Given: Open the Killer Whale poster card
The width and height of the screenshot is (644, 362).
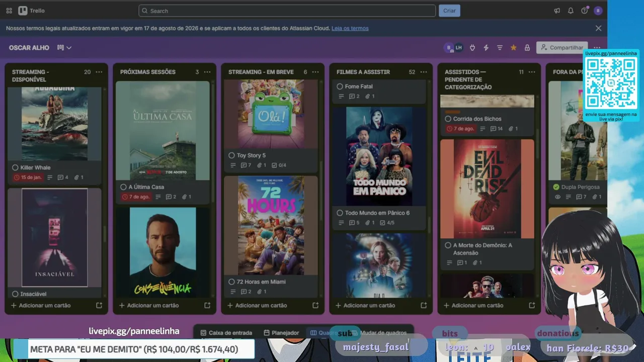Looking at the screenshot, I should (x=54, y=124).
